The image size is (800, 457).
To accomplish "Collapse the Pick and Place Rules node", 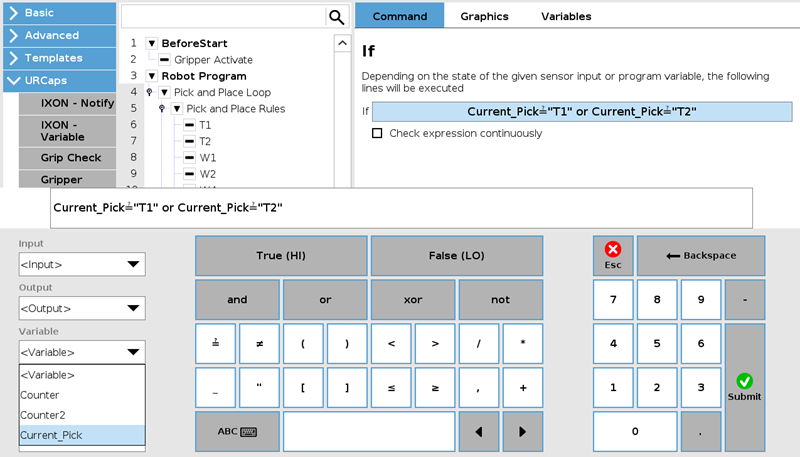I will [177, 109].
